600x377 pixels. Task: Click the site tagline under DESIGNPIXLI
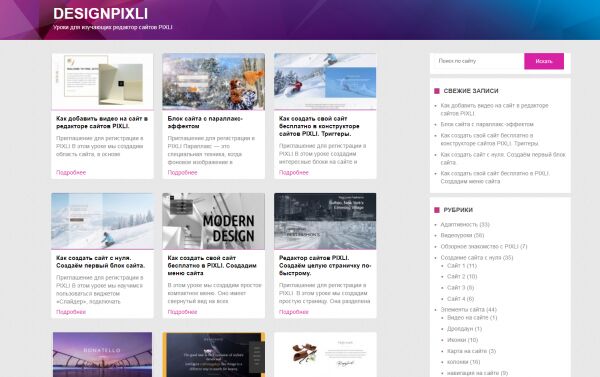(112, 28)
